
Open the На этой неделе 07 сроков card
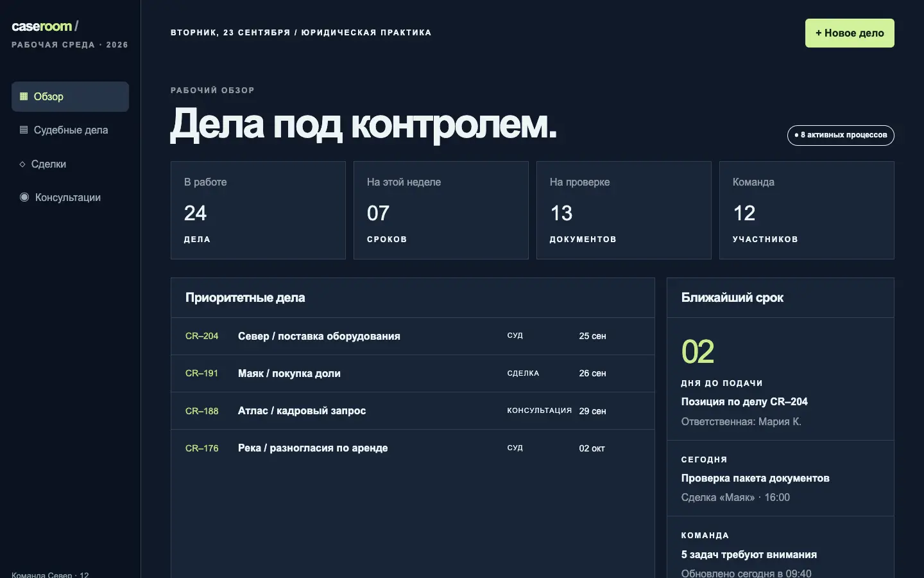pyautogui.click(x=441, y=210)
